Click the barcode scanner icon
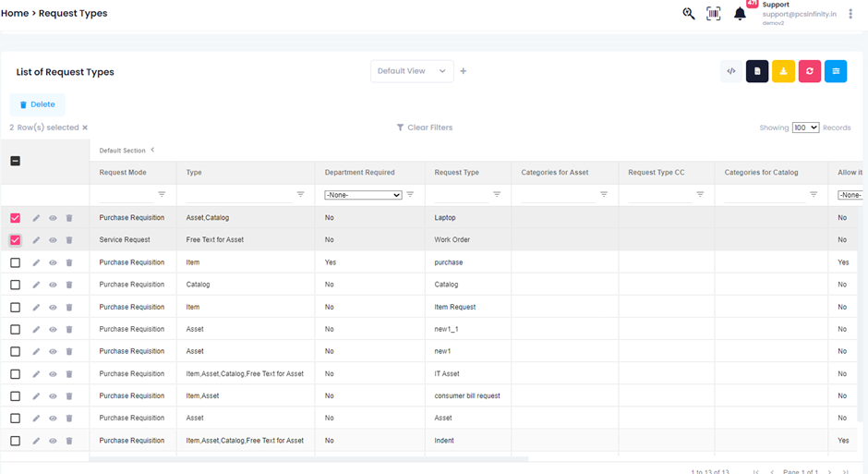This screenshot has width=868, height=474. click(714, 13)
